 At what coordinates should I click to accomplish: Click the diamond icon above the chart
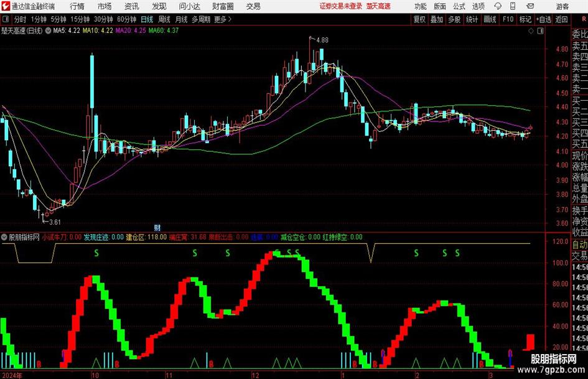pyautogui.click(x=531, y=31)
